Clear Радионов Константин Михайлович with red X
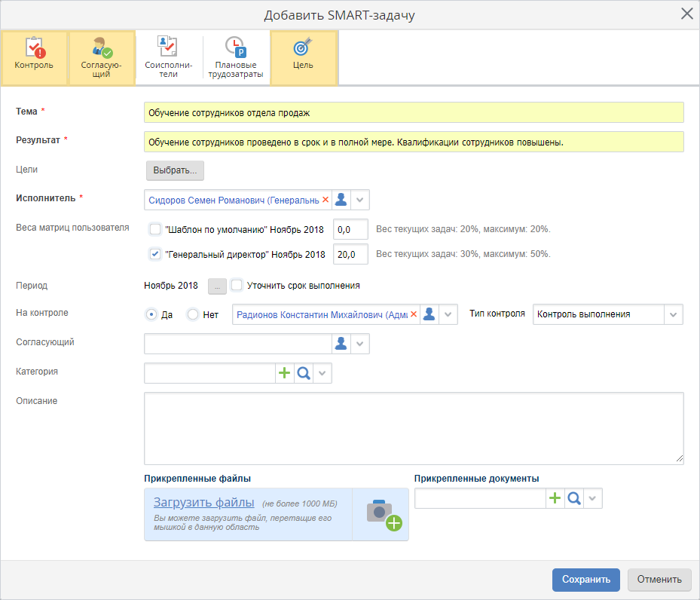 (x=413, y=314)
